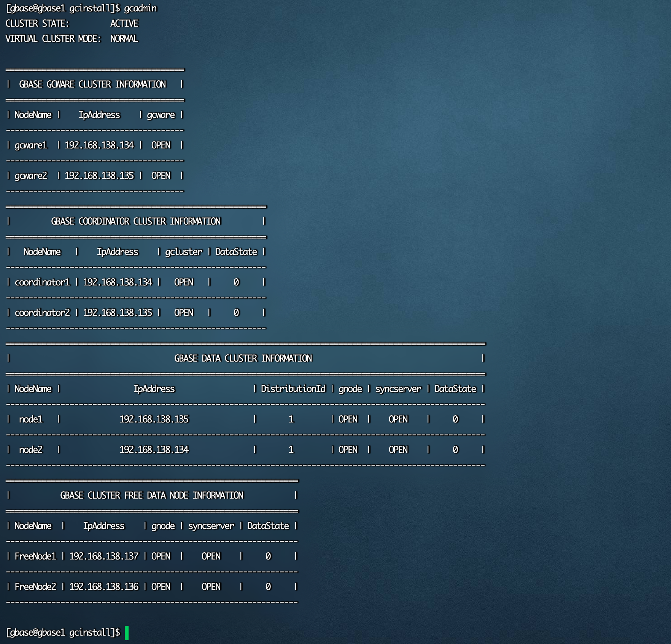The height and width of the screenshot is (644, 671).
Task: Click the IP address 192.168.138.137
Action: point(104,556)
